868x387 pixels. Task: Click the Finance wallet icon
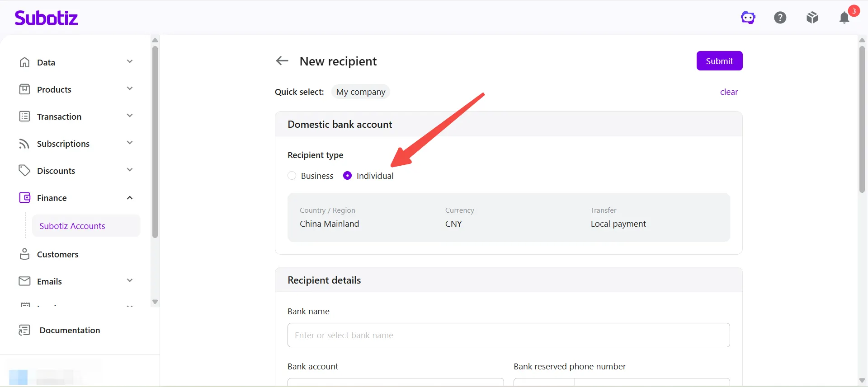pos(24,197)
